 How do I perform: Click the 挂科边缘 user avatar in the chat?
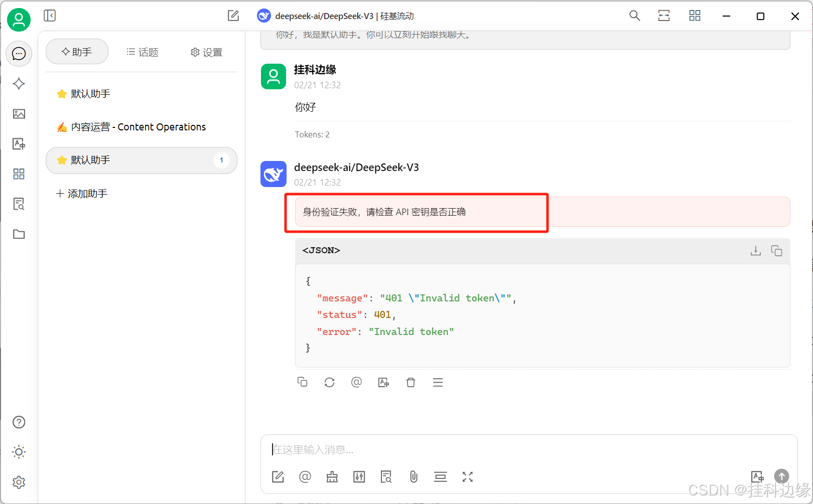(x=274, y=76)
